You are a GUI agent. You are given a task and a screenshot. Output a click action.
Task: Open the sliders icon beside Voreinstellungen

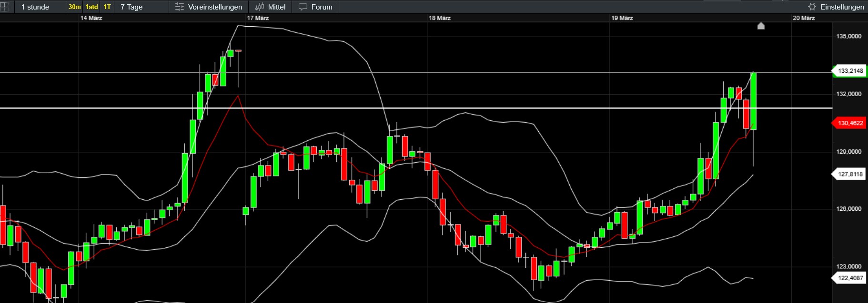point(180,7)
